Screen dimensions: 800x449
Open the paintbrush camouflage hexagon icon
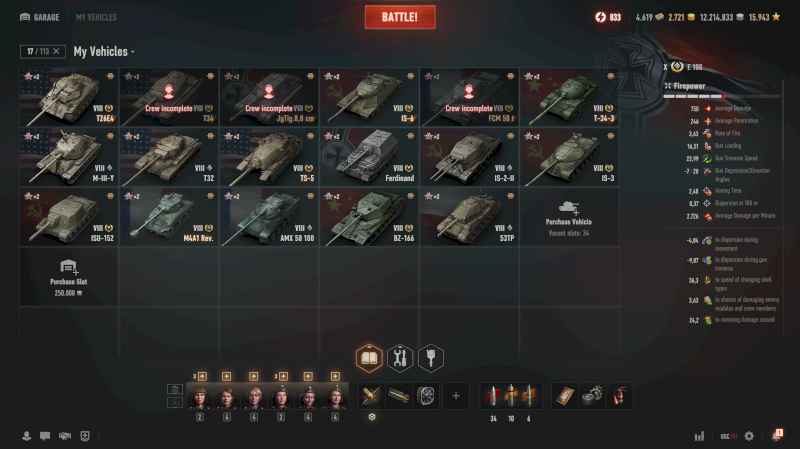(431, 358)
